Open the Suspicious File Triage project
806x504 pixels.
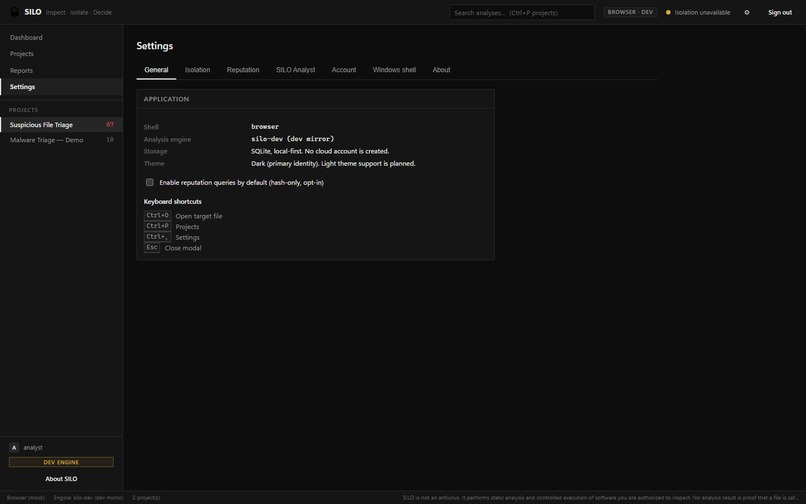[x=61, y=124]
